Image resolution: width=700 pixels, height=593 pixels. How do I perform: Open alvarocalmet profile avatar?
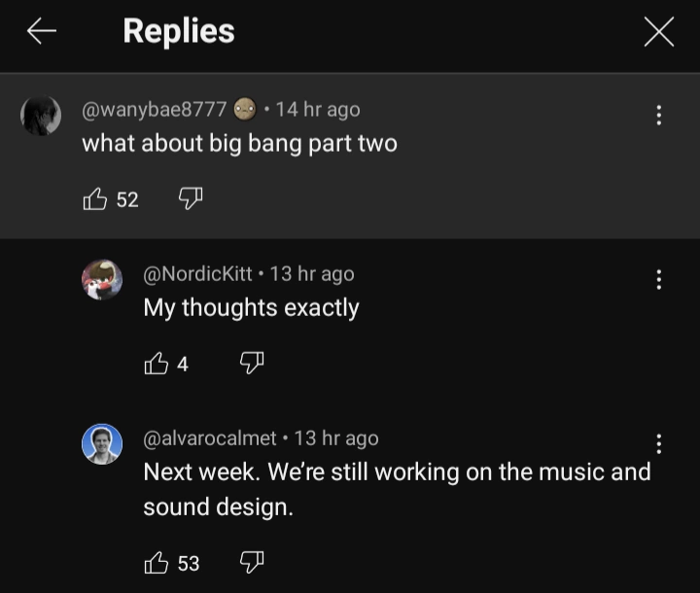pos(102,444)
